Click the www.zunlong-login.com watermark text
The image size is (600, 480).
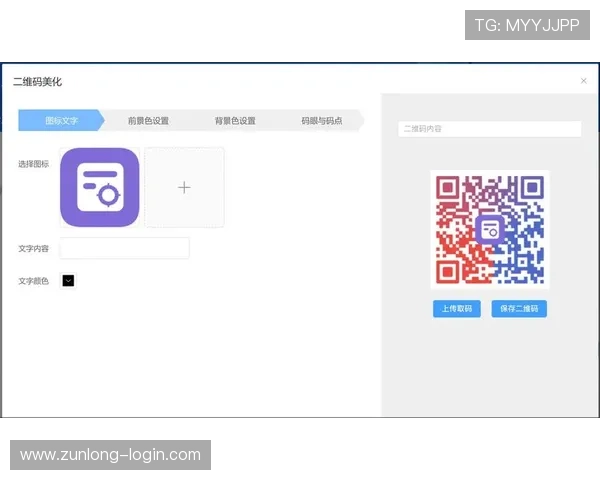point(111,455)
